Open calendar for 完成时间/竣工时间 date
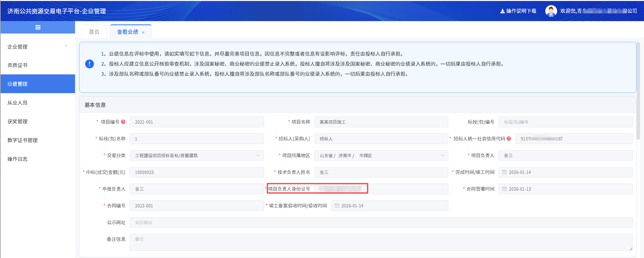Viewport: 644px width, 258px height. click(x=504, y=172)
